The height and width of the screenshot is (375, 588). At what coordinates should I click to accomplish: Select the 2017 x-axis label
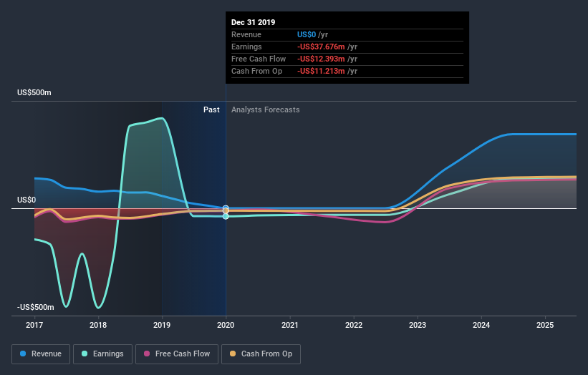(34, 325)
